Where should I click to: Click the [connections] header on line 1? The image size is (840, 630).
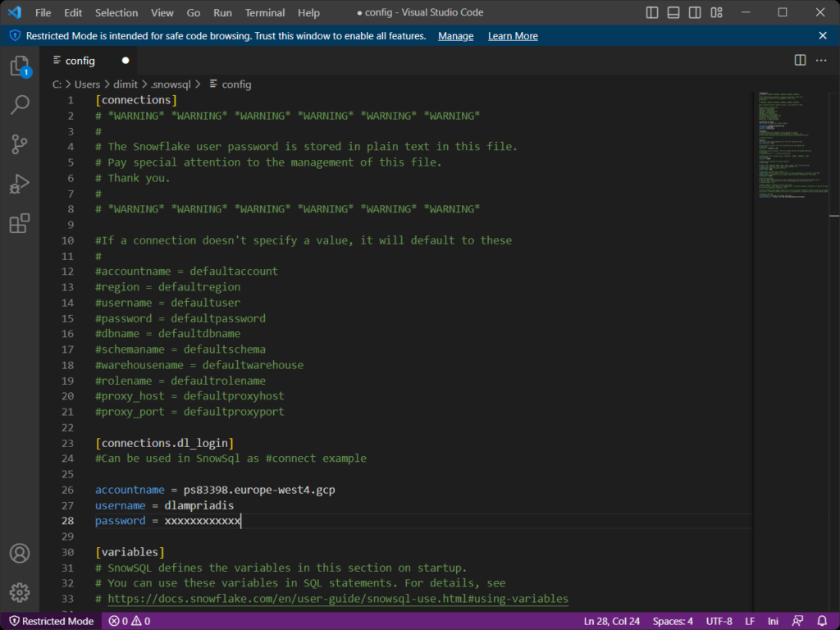click(x=136, y=100)
